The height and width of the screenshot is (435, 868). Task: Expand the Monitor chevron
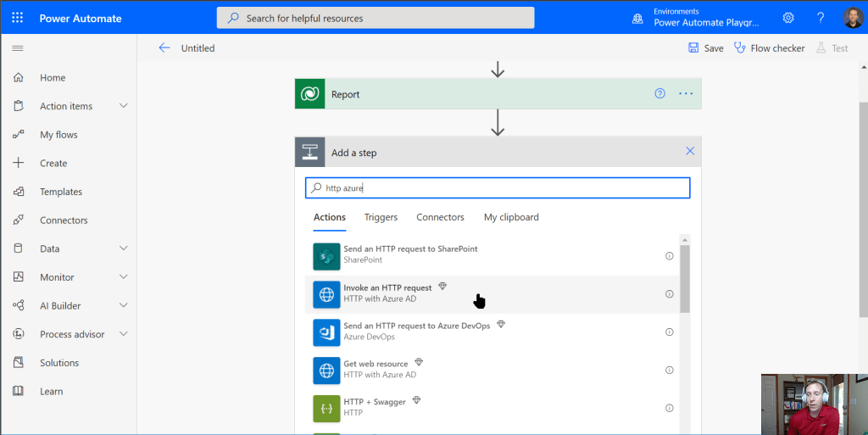124,276
